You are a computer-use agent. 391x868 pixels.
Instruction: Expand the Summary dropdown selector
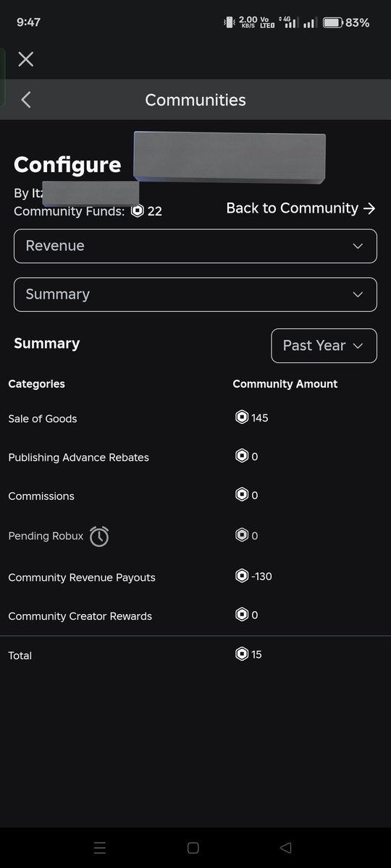195,294
